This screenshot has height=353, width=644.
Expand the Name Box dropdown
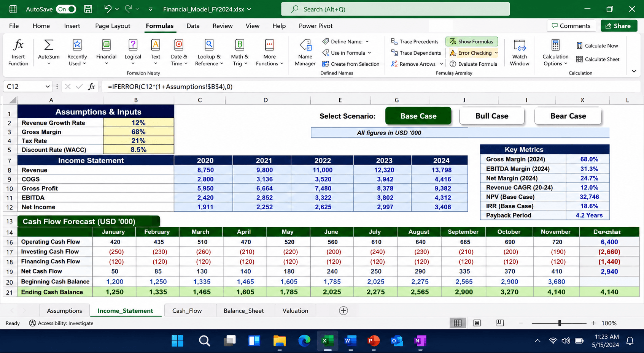pos(48,87)
